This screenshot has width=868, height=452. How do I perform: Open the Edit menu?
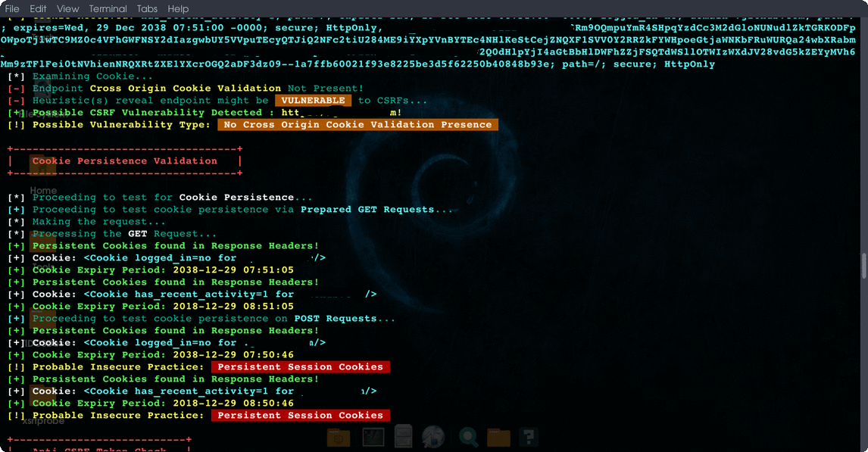(x=38, y=8)
